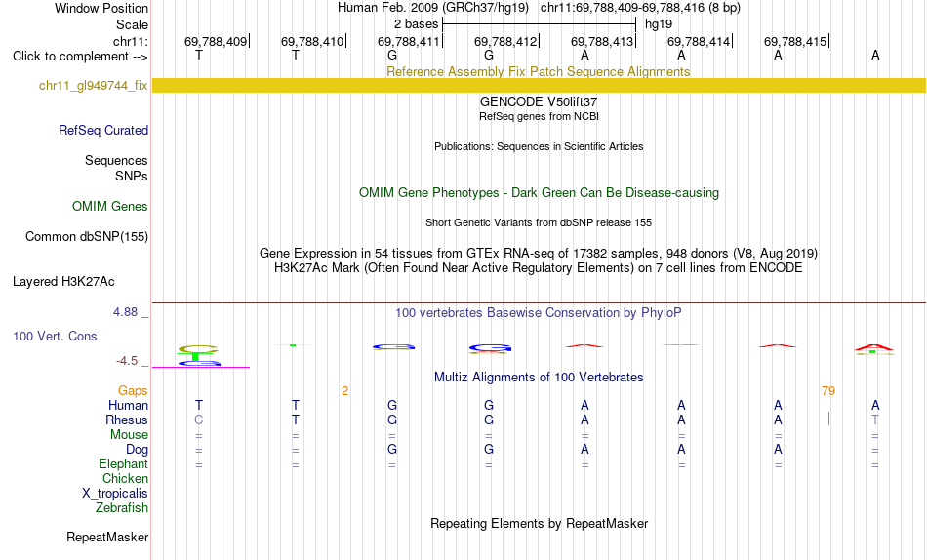Viewport: 927px width, 560px height.
Task: Click the GENCODE V50lift37 track title
Action: pos(539,101)
